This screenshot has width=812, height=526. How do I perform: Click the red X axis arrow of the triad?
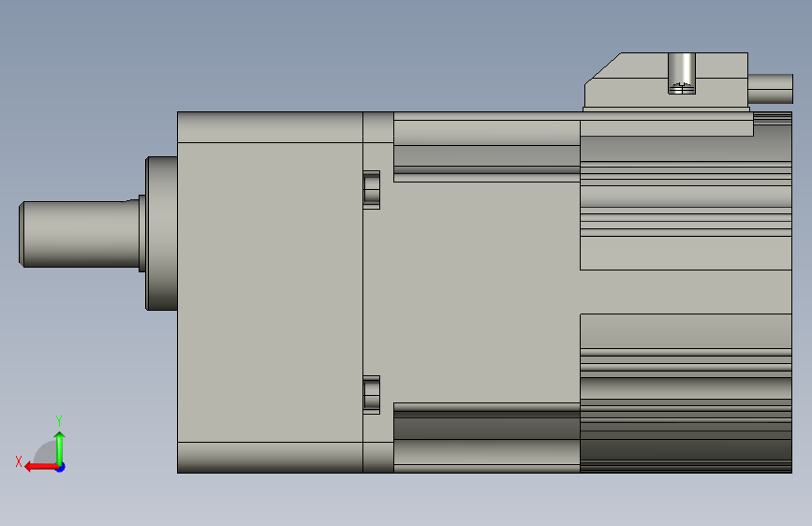click(40, 467)
